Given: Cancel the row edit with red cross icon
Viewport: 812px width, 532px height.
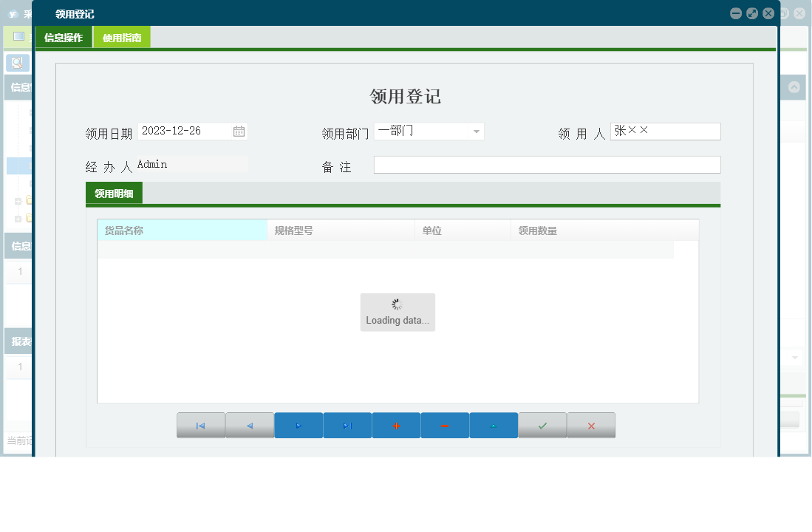Looking at the screenshot, I should point(591,425).
